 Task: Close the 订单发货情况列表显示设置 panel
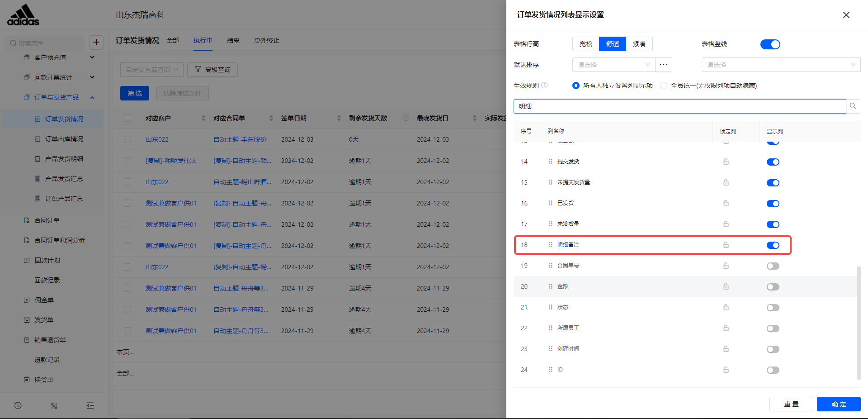tap(846, 15)
